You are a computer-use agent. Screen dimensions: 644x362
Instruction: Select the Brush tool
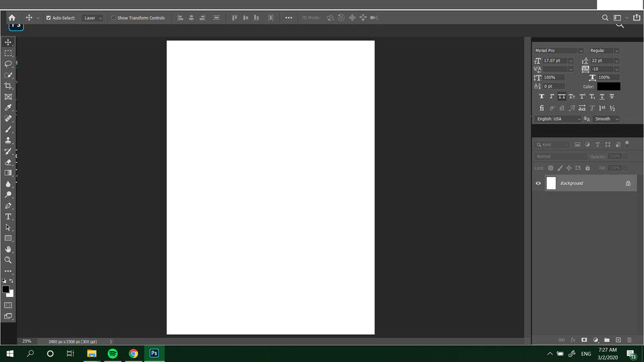pyautogui.click(x=8, y=129)
